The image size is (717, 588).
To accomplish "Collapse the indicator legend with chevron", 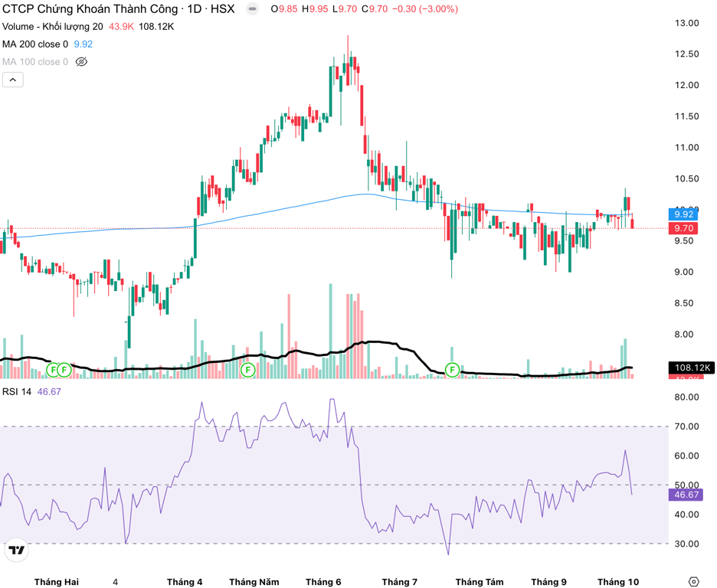I will click(13, 80).
